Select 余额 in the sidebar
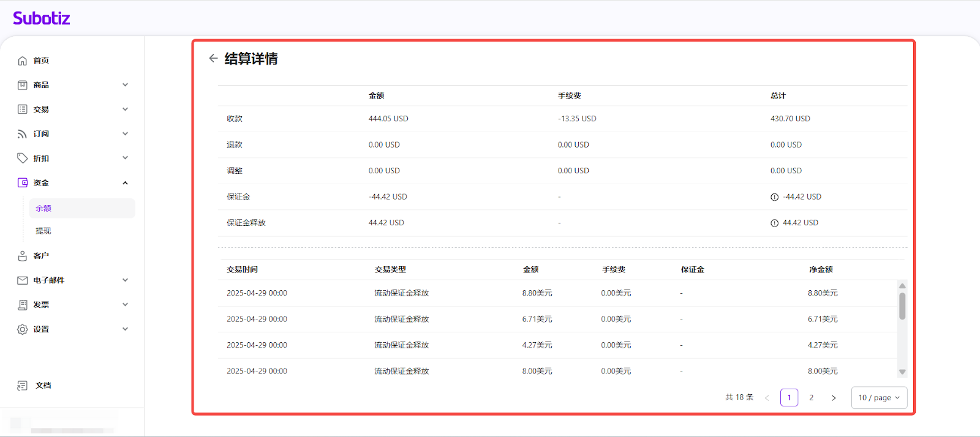Viewport: 980px width, 437px height. pyautogui.click(x=43, y=209)
